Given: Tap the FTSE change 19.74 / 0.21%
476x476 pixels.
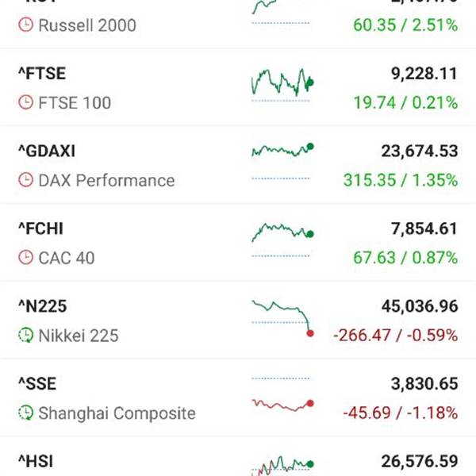Looking at the screenshot, I should [405, 102].
